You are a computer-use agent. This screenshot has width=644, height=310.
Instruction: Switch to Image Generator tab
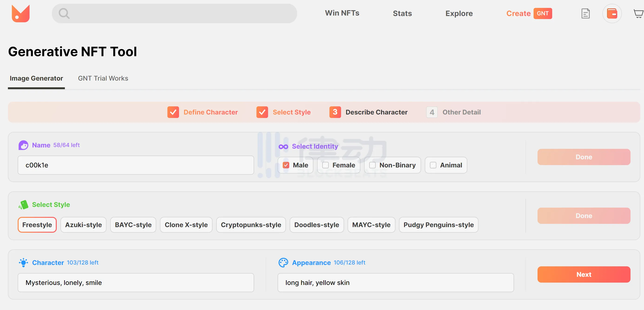pyautogui.click(x=36, y=78)
